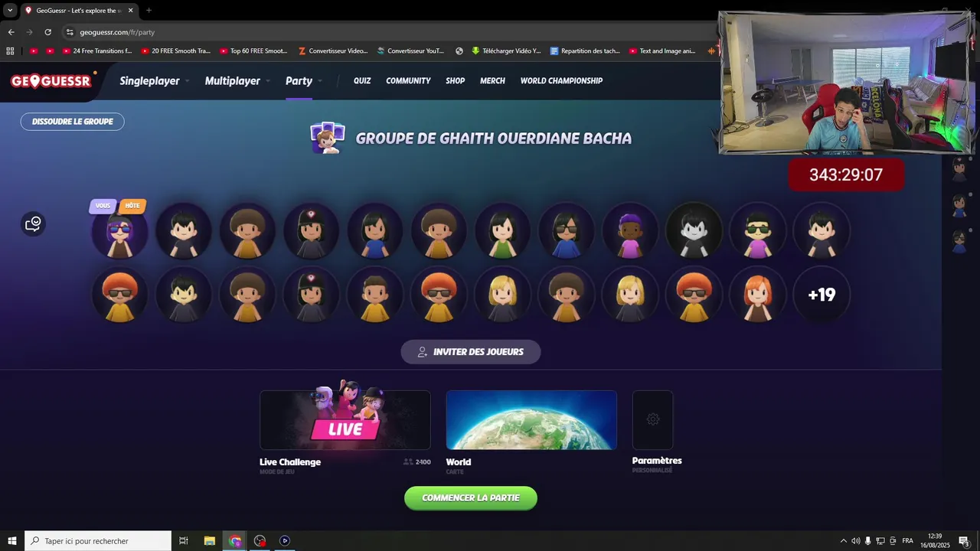The image size is (980, 551).
Task: Click the Windows search box
Action: [98, 541]
